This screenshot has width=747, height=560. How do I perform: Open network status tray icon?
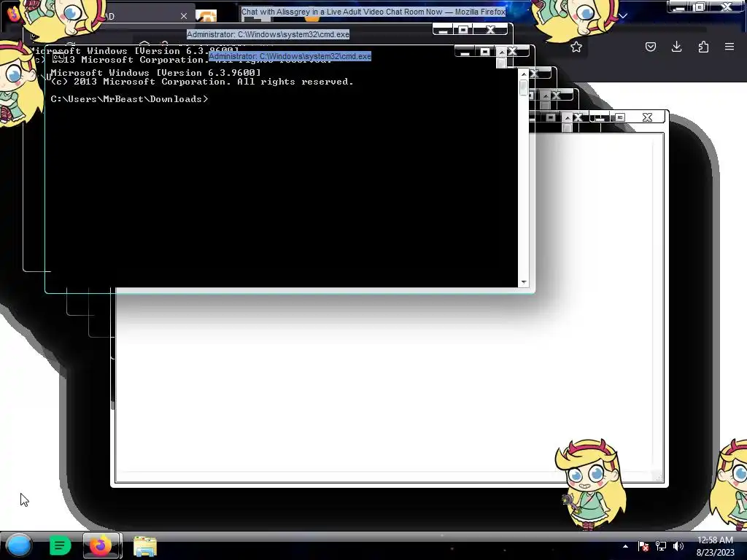tap(661, 546)
